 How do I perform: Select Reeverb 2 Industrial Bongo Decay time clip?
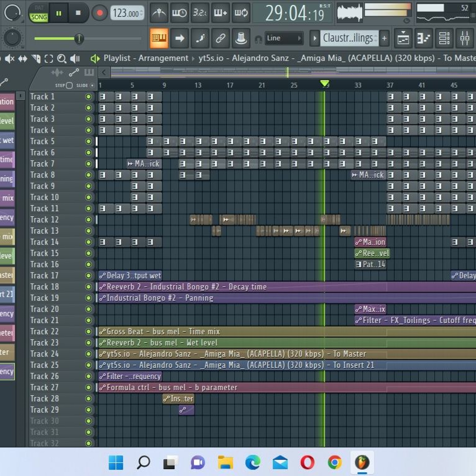287,287
